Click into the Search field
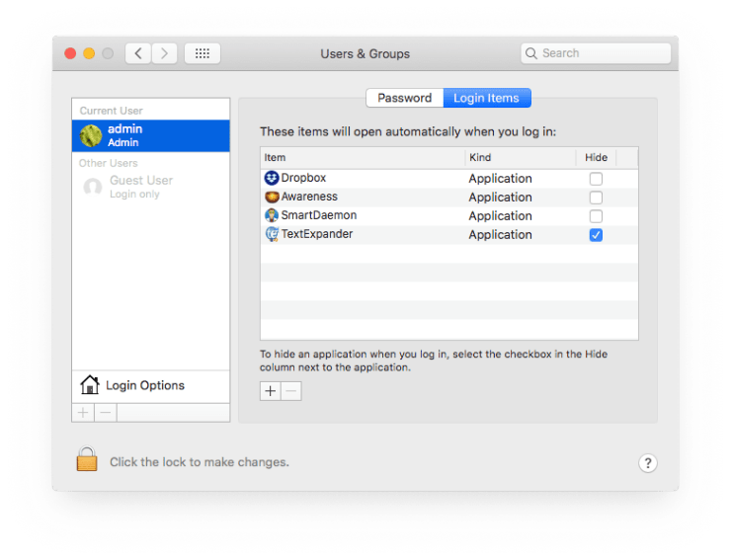The width and height of the screenshot is (731, 560). pyautogui.click(x=596, y=53)
